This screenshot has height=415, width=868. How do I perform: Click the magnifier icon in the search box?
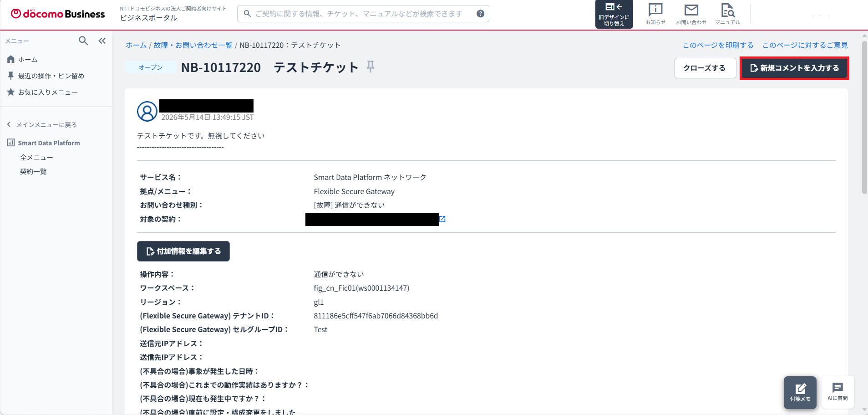[247, 14]
